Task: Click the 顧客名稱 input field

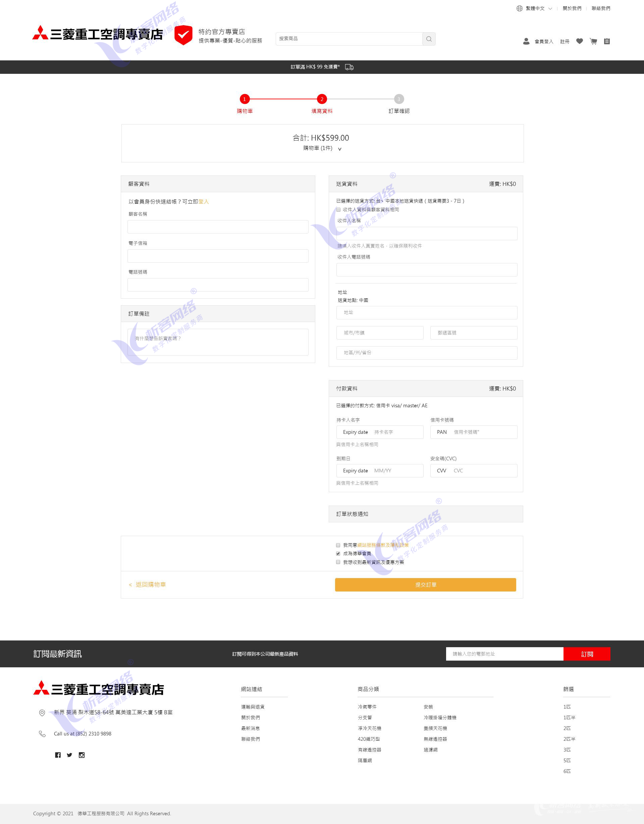Action: pyautogui.click(x=218, y=227)
